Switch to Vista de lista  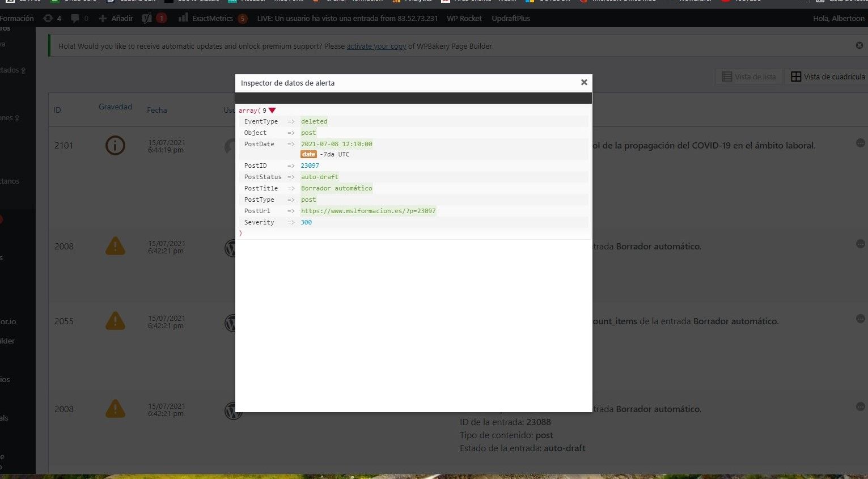click(x=749, y=77)
